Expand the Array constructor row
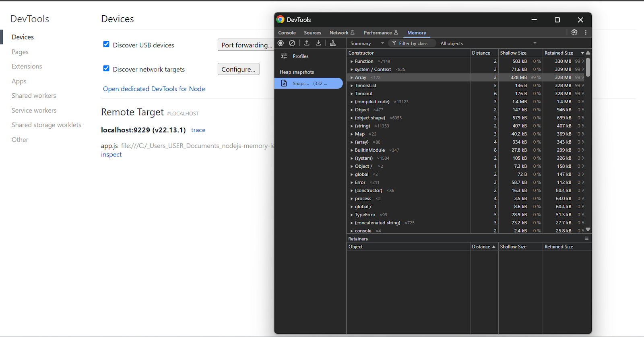The image size is (644, 337). point(351,78)
